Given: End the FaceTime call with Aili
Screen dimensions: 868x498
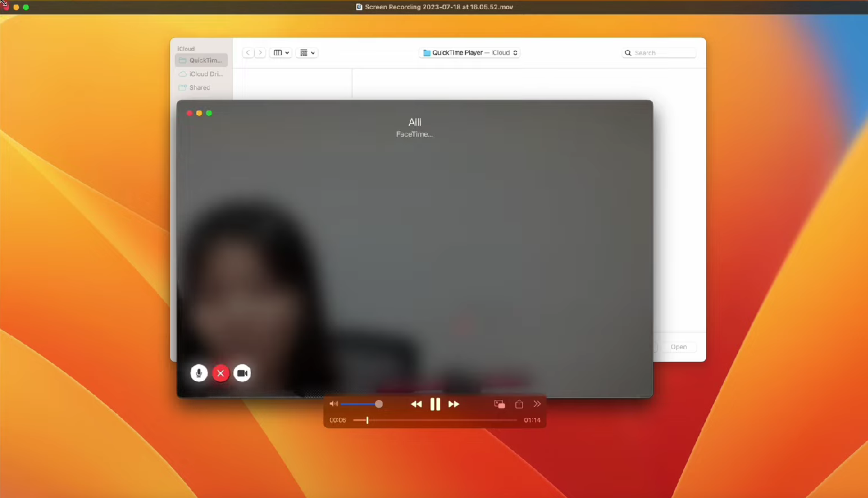Looking at the screenshot, I should point(221,373).
